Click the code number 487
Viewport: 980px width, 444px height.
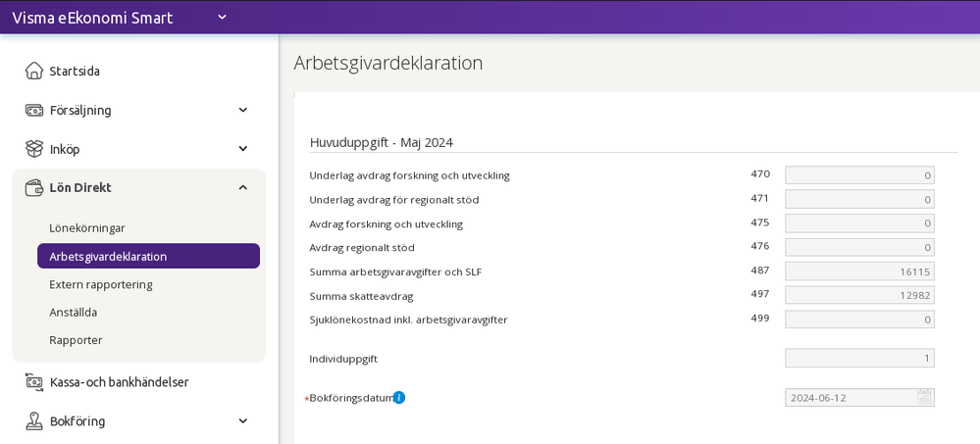[760, 271]
